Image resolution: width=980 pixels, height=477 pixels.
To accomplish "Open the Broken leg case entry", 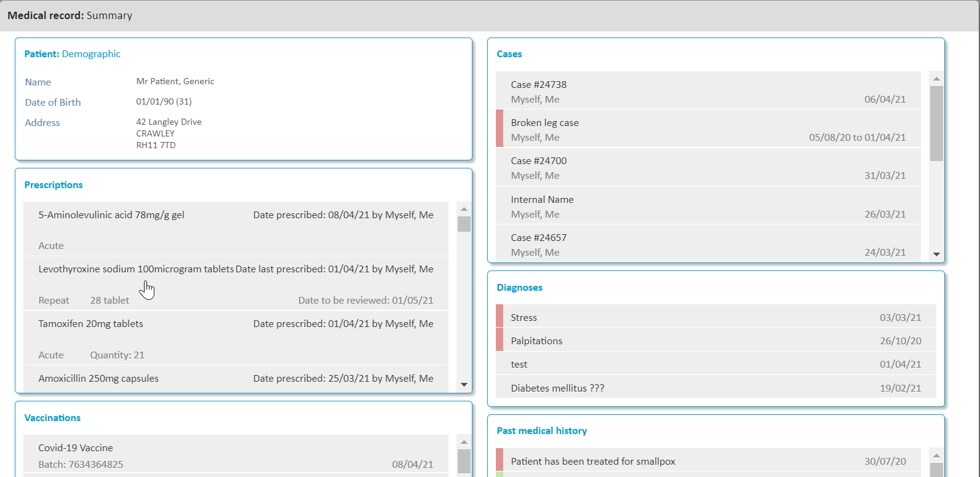I will click(544, 123).
